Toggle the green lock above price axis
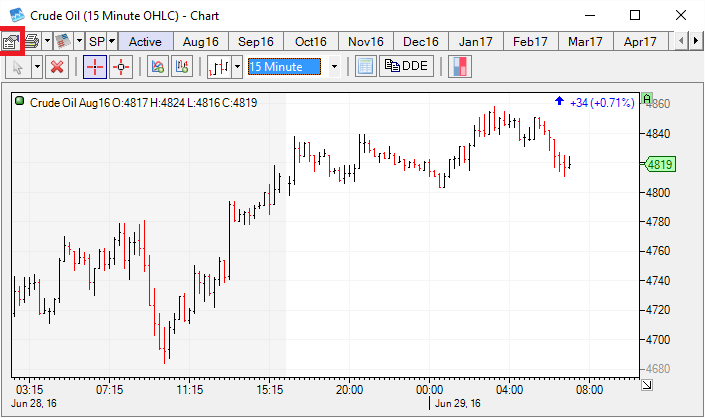Screen dimensions: 705x418 point(648,100)
